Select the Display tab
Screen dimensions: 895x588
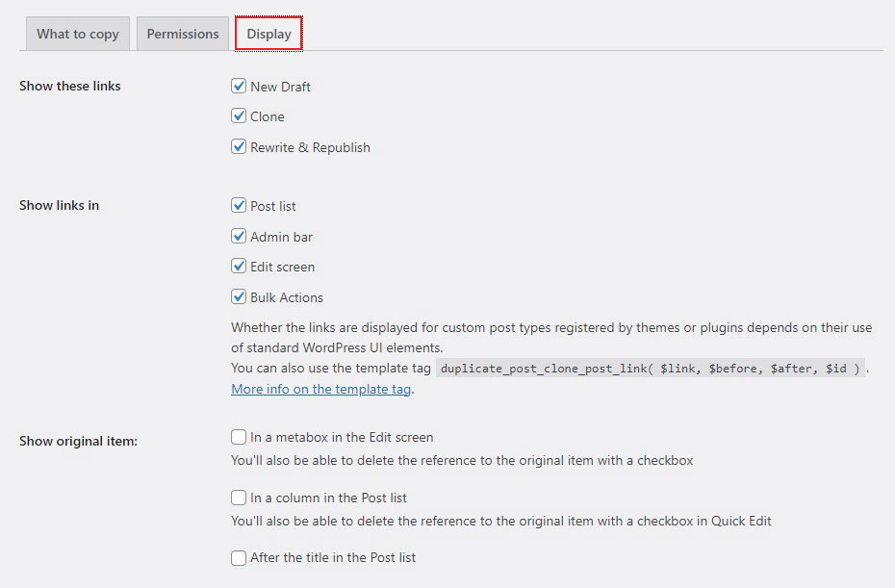[268, 34]
